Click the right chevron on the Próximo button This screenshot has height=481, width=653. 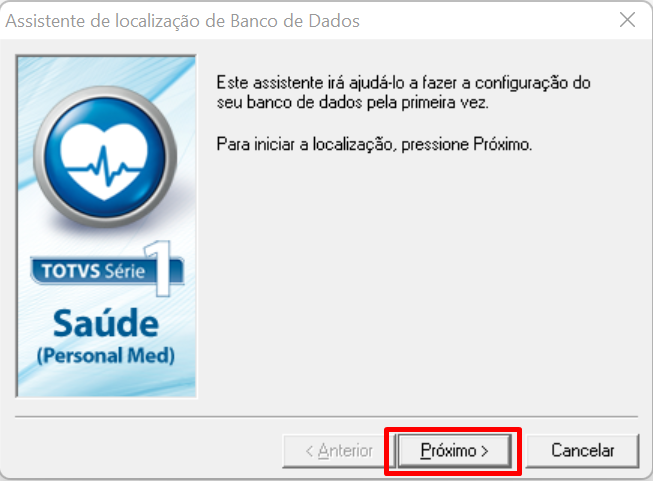485,451
